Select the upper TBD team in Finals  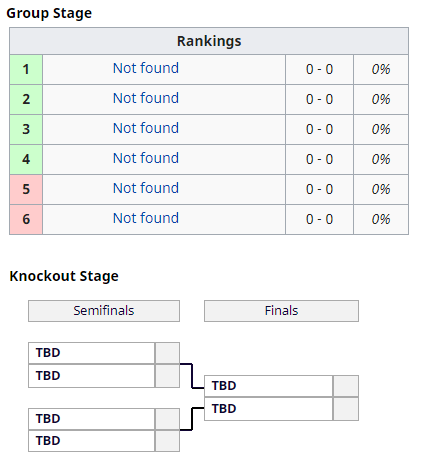[x=268, y=386]
